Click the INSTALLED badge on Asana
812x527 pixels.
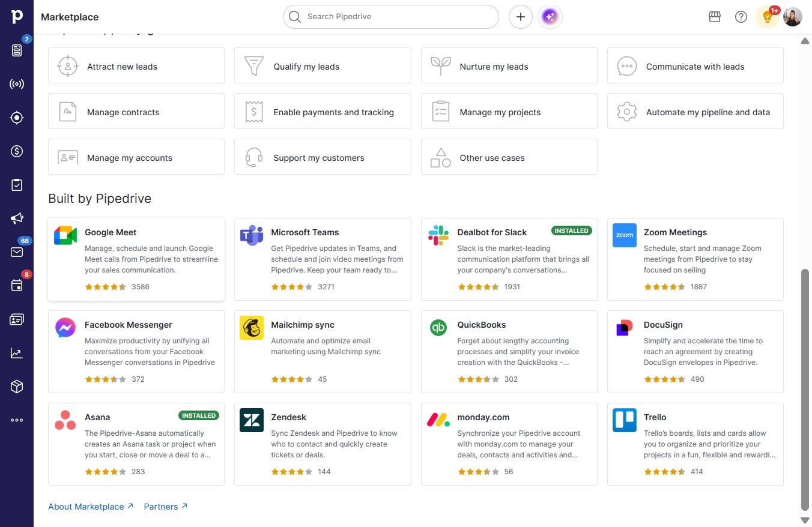199,415
